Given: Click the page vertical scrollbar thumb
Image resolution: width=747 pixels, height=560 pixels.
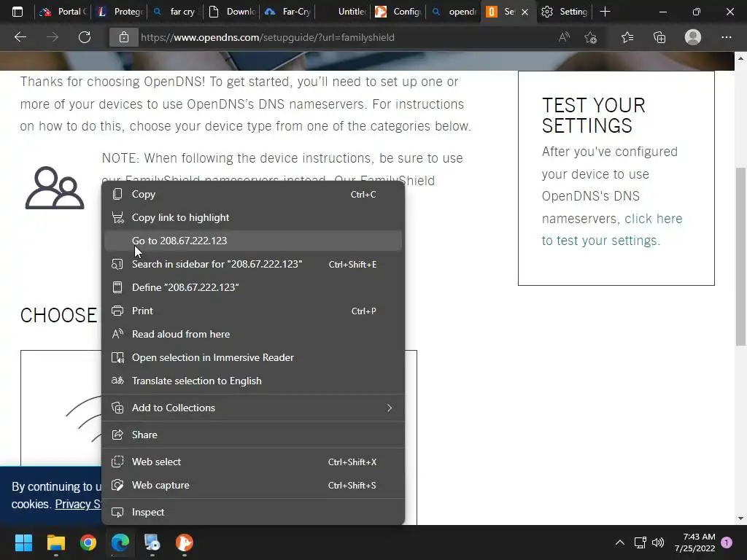Looking at the screenshot, I should click(740, 256).
